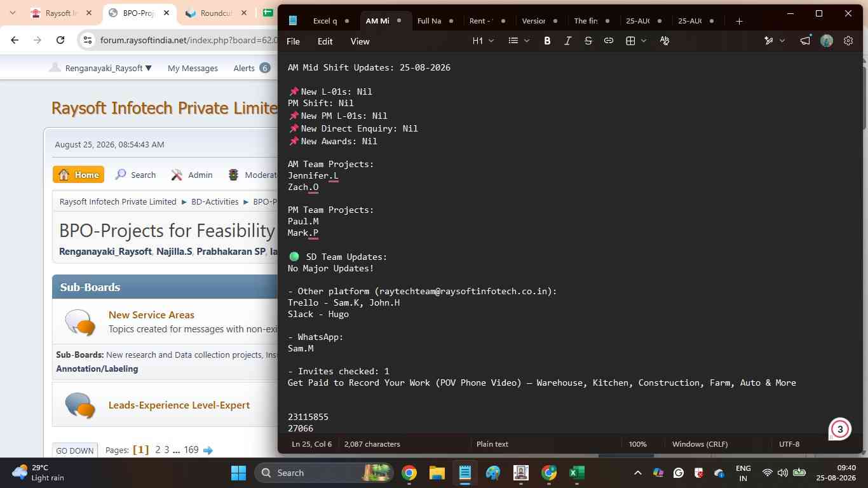The image size is (868, 488).
Task: Go to forum Home button
Action: click(x=79, y=175)
